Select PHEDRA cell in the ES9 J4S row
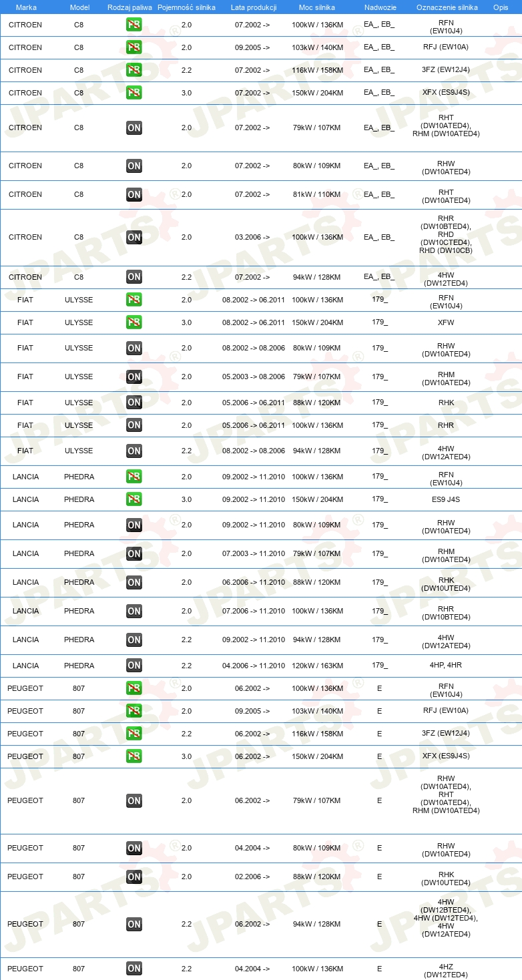522x980 pixels. click(x=79, y=499)
